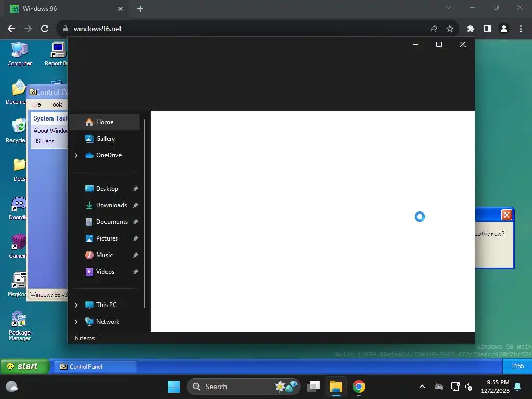Open the notification bell icon
Screen dimensions: 532x399
coord(518,387)
